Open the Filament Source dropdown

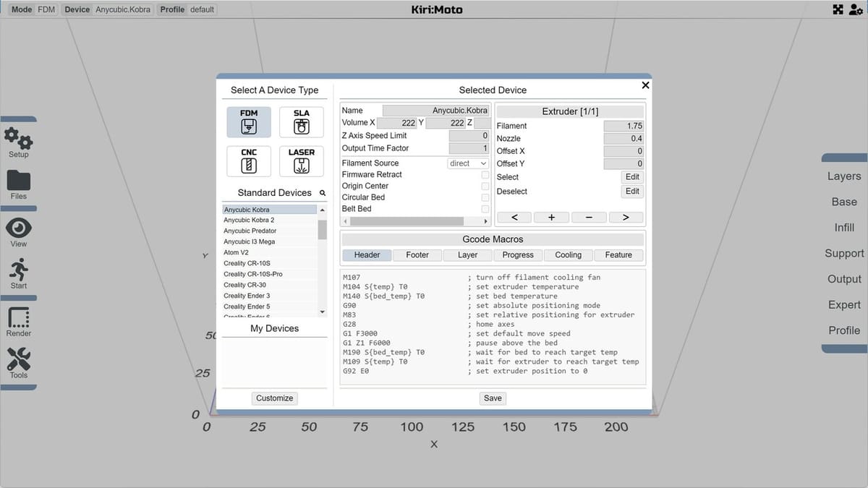pos(469,163)
